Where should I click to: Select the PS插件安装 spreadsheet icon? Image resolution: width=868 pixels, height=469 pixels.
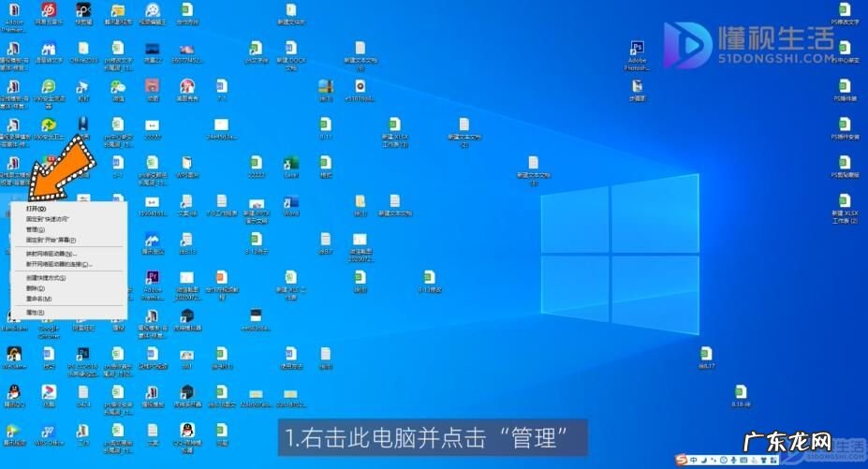tap(845, 125)
